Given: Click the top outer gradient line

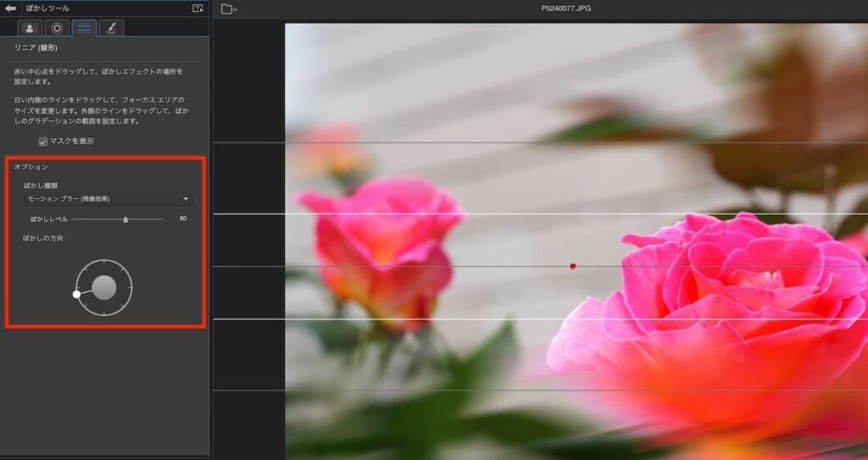Looking at the screenshot, I should (540, 143).
